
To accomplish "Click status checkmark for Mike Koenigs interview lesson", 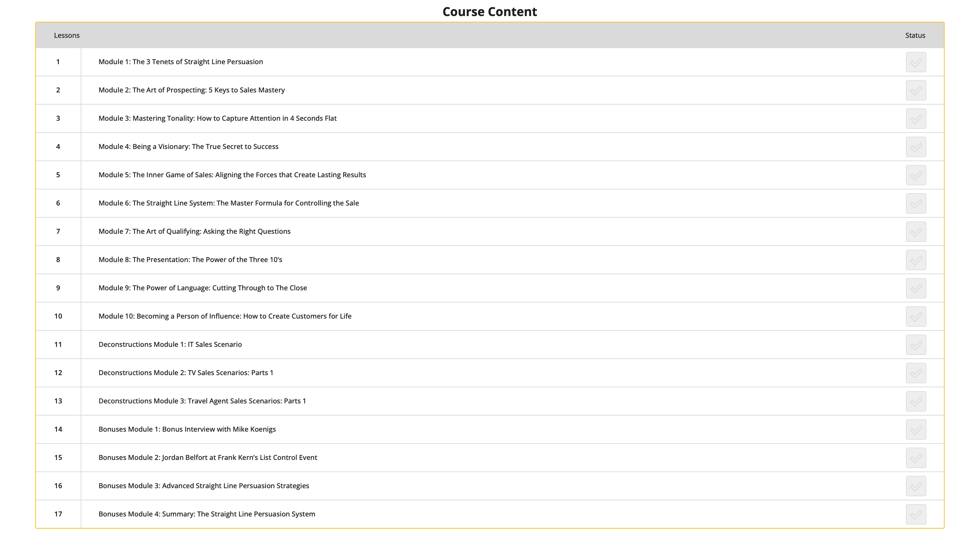I will pyautogui.click(x=916, y=429).
